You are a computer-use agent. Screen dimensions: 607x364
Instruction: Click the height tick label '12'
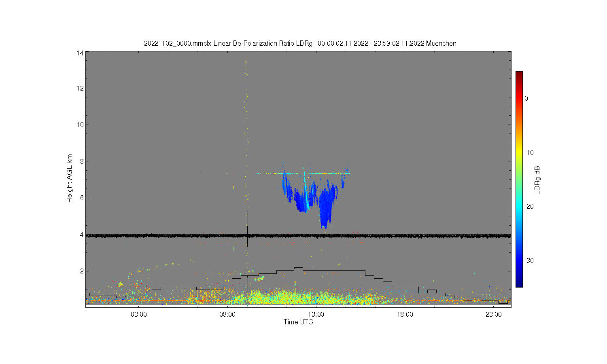click(80, 88)
